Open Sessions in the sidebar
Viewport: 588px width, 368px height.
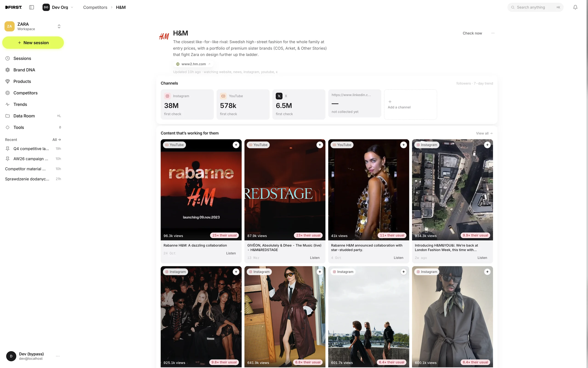[x=33, y=58]
